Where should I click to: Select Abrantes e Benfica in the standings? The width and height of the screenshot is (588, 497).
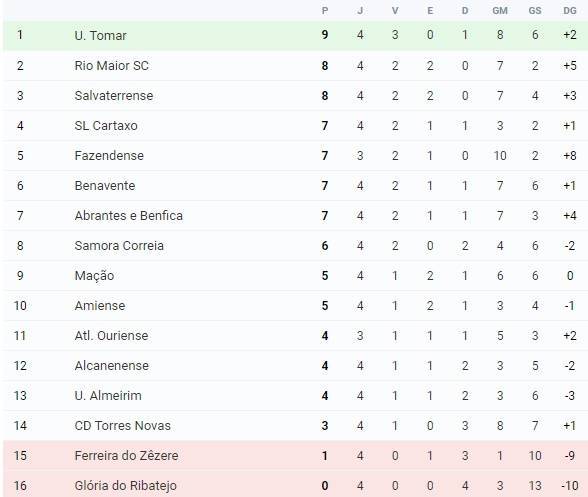(129, 216)
